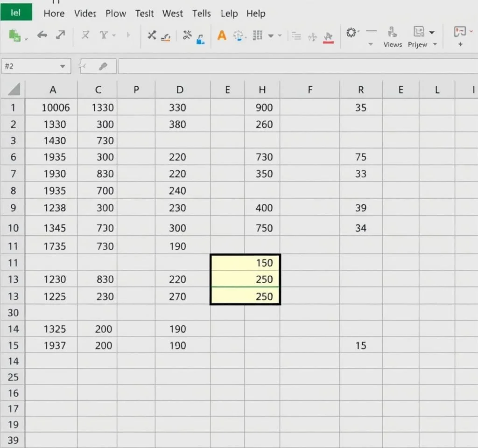Click the pin icon beside the formula bar
The width and height of the screenshot is (478, 448).
click(104, 67)
